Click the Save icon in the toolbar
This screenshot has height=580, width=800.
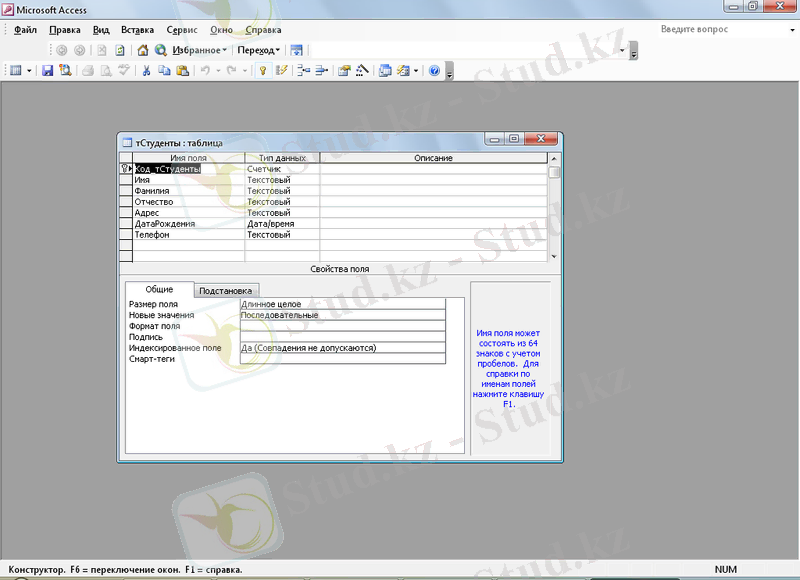point(47,71)
